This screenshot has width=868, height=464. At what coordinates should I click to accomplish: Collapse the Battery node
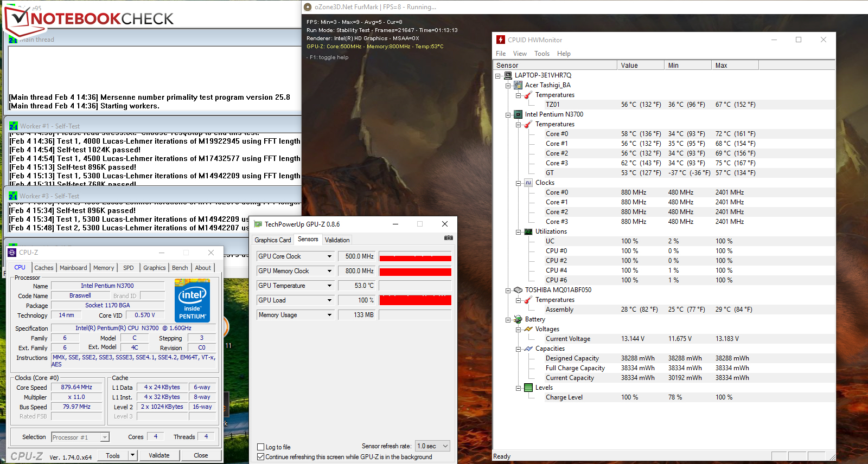pos(508,320)
